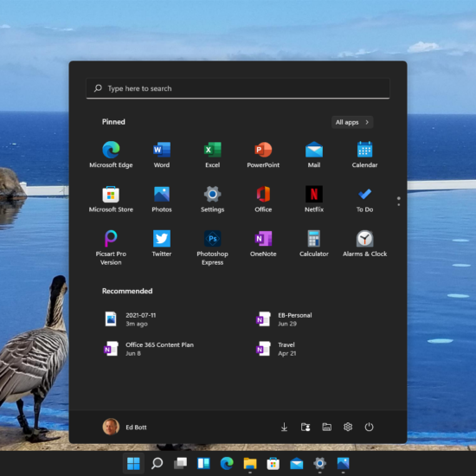
Task: Open the Calculator app
Action: tap(314, 243)
